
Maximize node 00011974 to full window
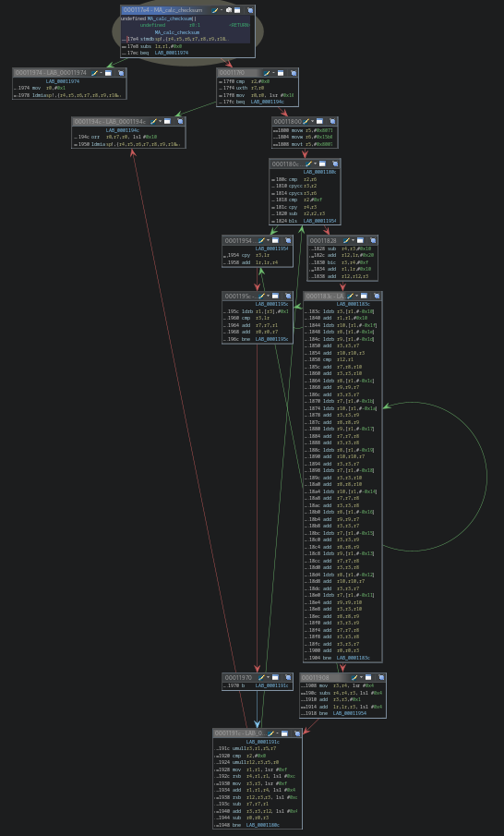click(108, 73)
